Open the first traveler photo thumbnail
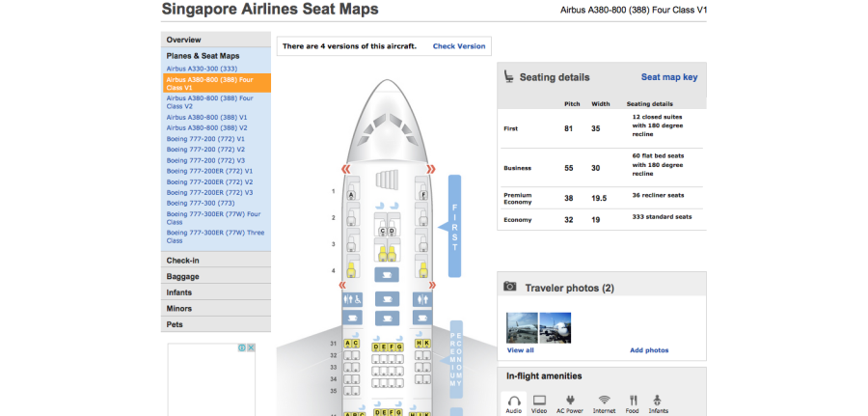This screenshot has width=868, height=416. tap(522, 327)
